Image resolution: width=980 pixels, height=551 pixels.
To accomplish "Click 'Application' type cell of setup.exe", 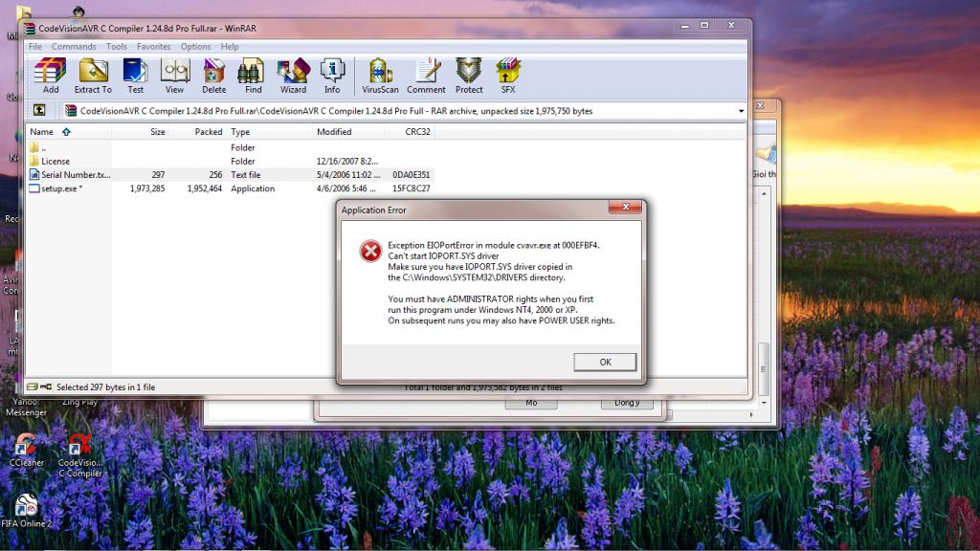I will [x=253, y=188].
